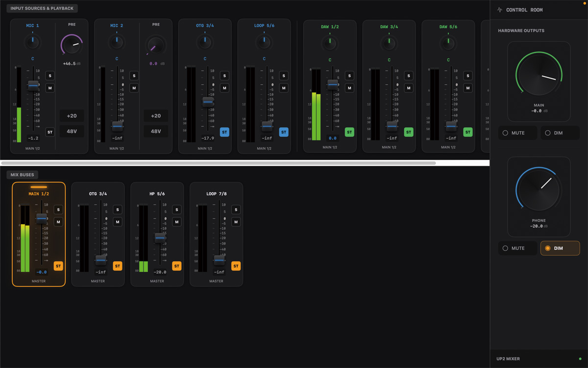Image resolution: width=588 pixels, height=368 pixels.
Task: Solo the MIC 1 channel
Action: coord(50,76)
